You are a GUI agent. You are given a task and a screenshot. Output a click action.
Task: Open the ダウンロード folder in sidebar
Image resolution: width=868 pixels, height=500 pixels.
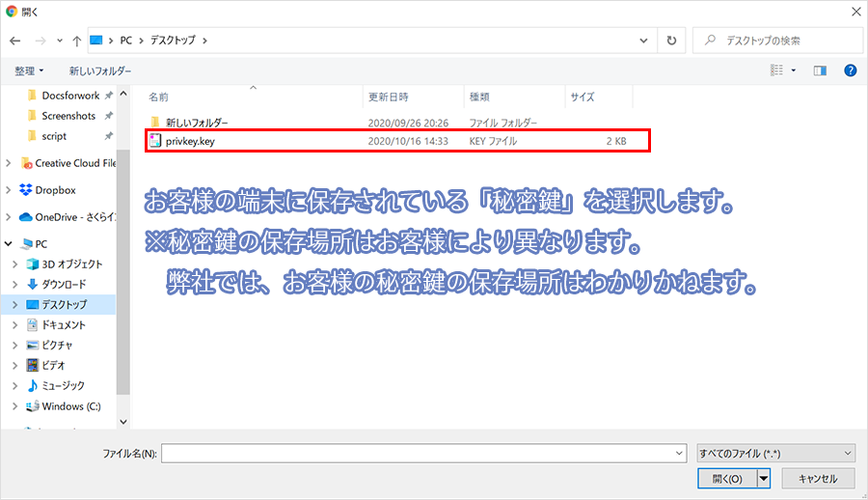[63, 284]
